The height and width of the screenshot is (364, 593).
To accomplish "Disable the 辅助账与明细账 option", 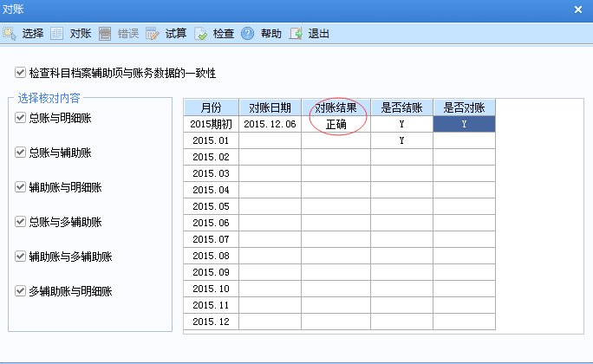I will [x=21, y=187].
